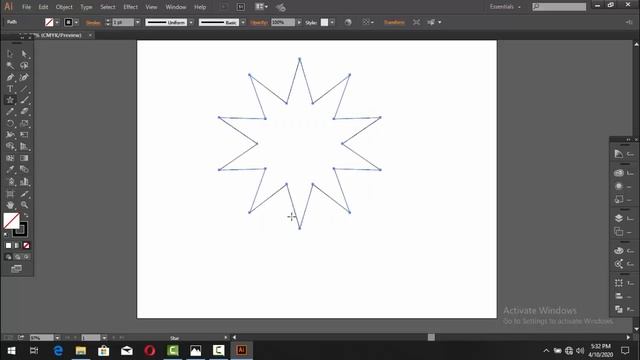Open the graphic Style dropdown
Screen dimensions: 640x360
click(332, 22)
